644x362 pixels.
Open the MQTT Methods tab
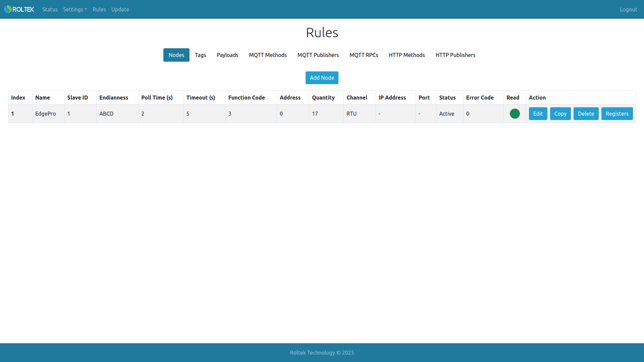coord(268,55)
